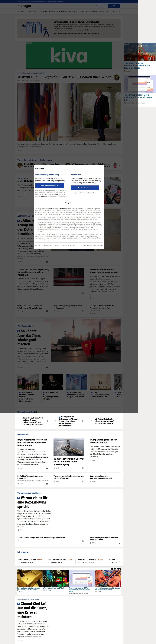Viewport: 156px width, 644px height.
Task: Bookmark the Thyssenkrupp Liefervertrag article
Action: [x=83, y=481]
